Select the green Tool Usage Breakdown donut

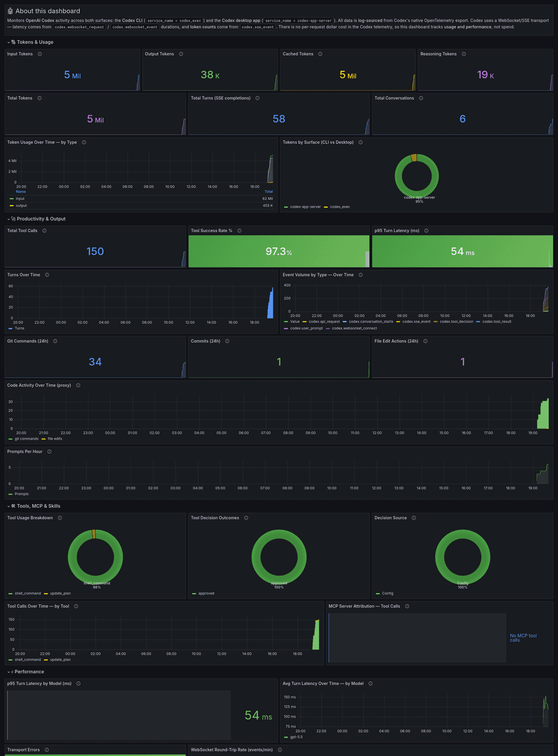(95, 557)
